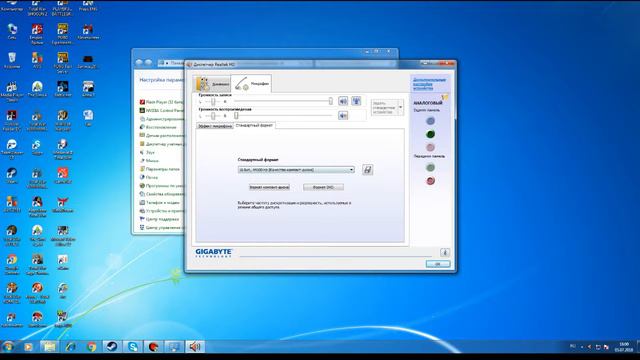Click the language indicator in taskbar
This screenshot has height=360, width=640.
click(x=573, y=347)
